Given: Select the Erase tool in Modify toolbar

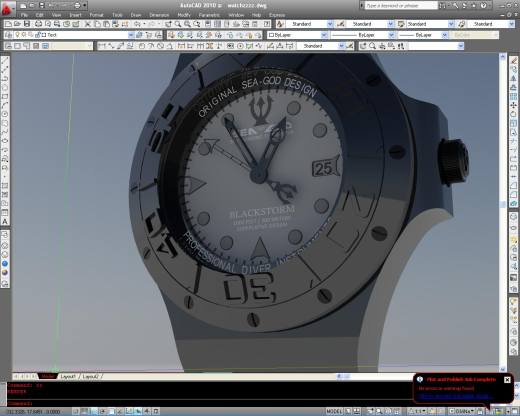Looking at the screenshot, I should (x=514, y=60).
